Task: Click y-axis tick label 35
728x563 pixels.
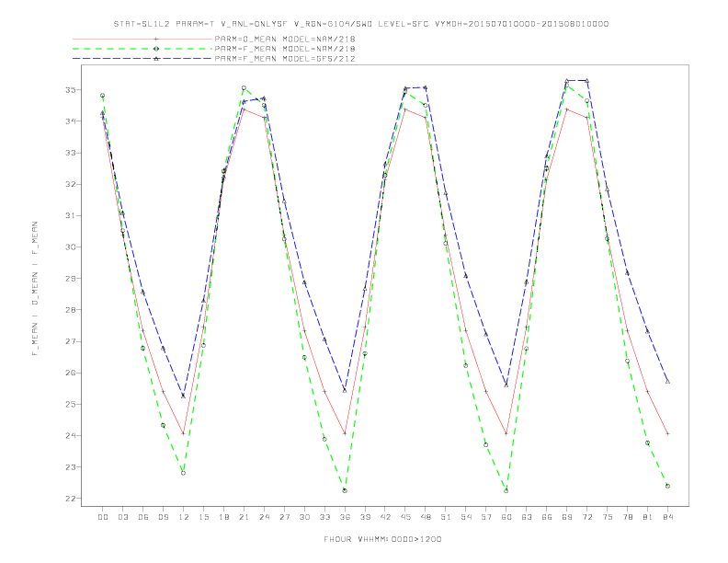Action: tap(71, 89)
